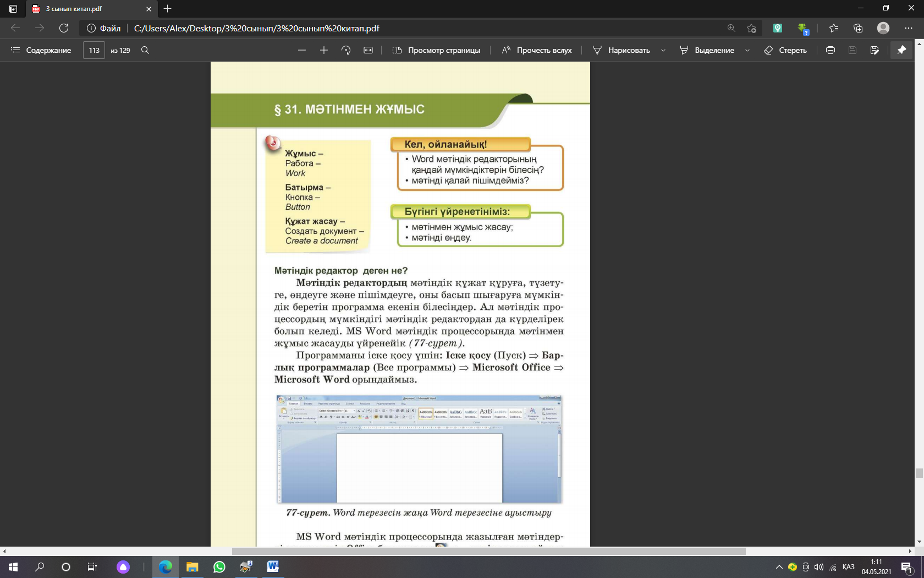Open the search magnifier in PDF toolbar

[145, 50]
